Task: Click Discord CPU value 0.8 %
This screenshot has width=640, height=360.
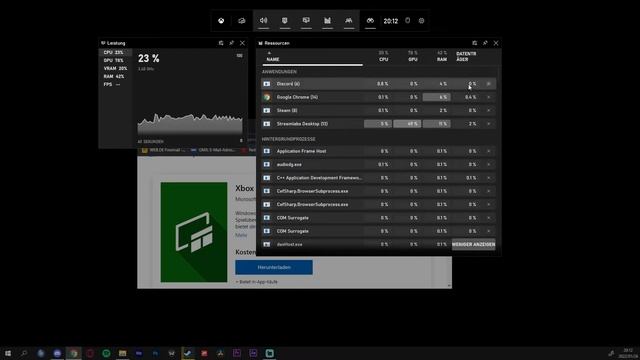Action: (383, 84)
